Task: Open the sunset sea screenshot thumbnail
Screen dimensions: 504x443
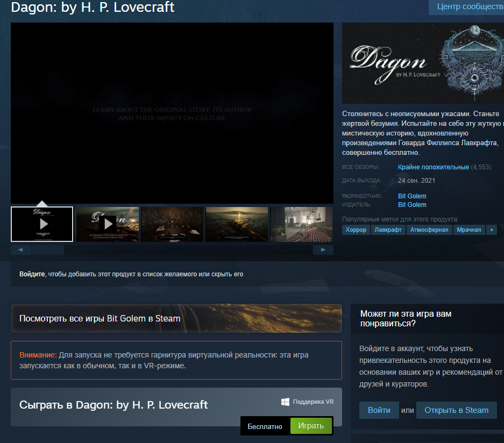Action: click(237, 224)
